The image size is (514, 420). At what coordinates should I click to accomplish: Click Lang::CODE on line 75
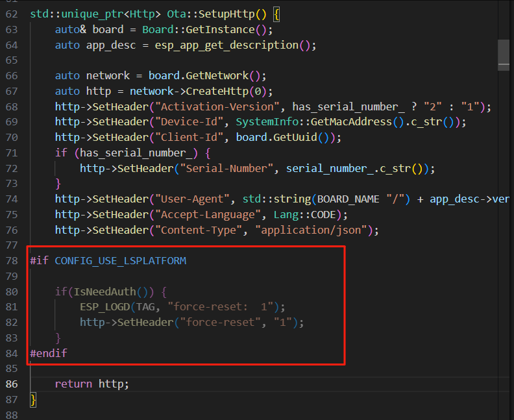coord(304,215)
